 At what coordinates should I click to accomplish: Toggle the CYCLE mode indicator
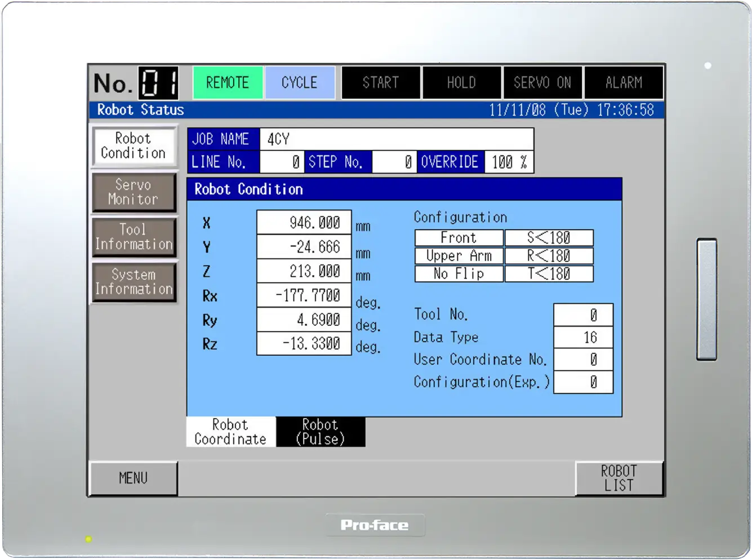point(300,83)
